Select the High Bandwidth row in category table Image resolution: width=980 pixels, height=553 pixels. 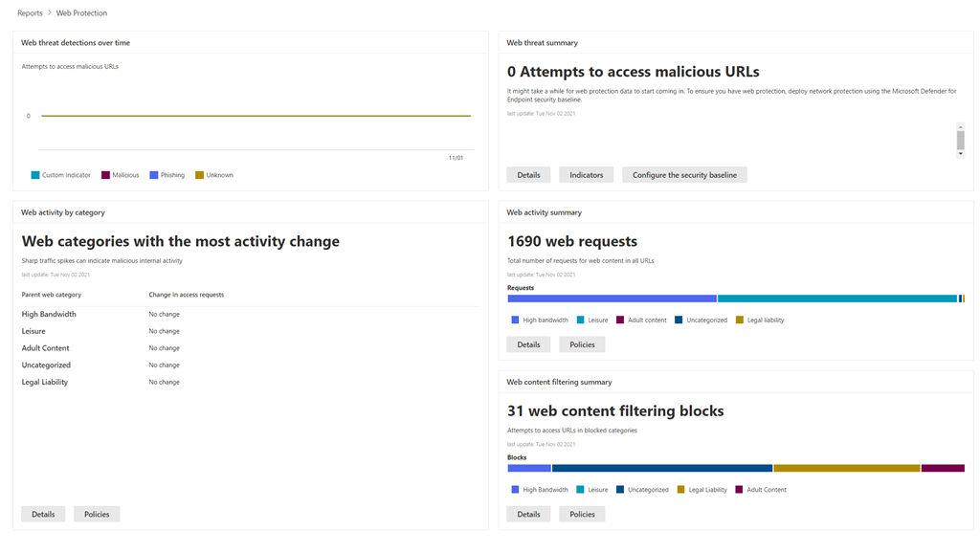point(49,314)
